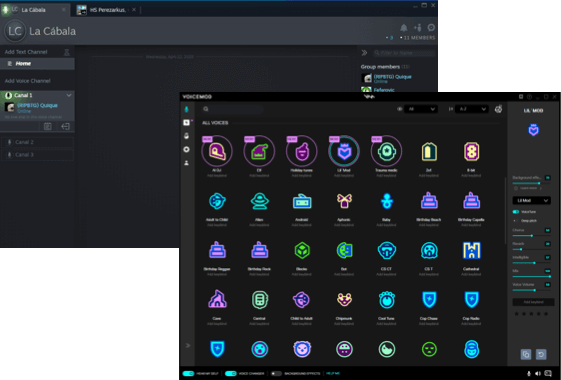Screen dimensions: 561x380
Task: Toggle the Hear Myself switch
Action: click(188, 374)
